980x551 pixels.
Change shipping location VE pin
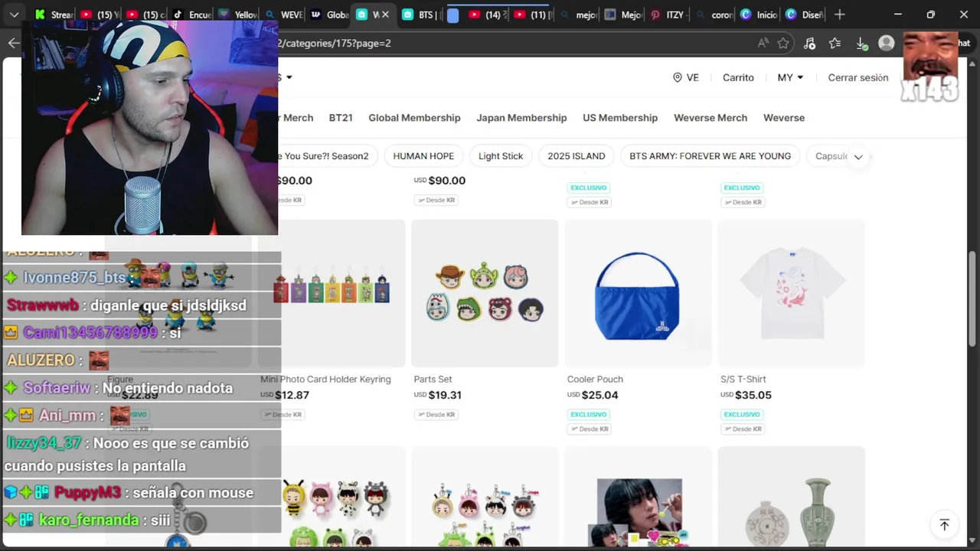pyautogui.click(x=686, y=77)
